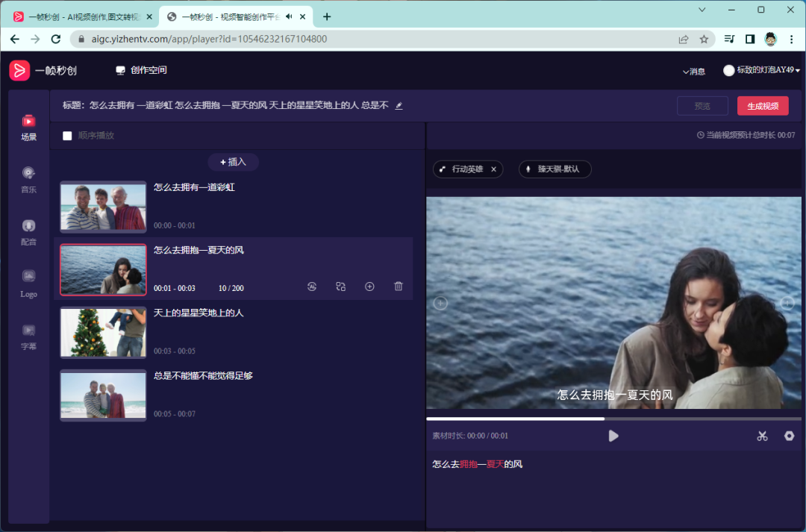This screenshot has width=806, height=532.
Task: Click the 生成视频 button
Action: (x=762, y=106)
